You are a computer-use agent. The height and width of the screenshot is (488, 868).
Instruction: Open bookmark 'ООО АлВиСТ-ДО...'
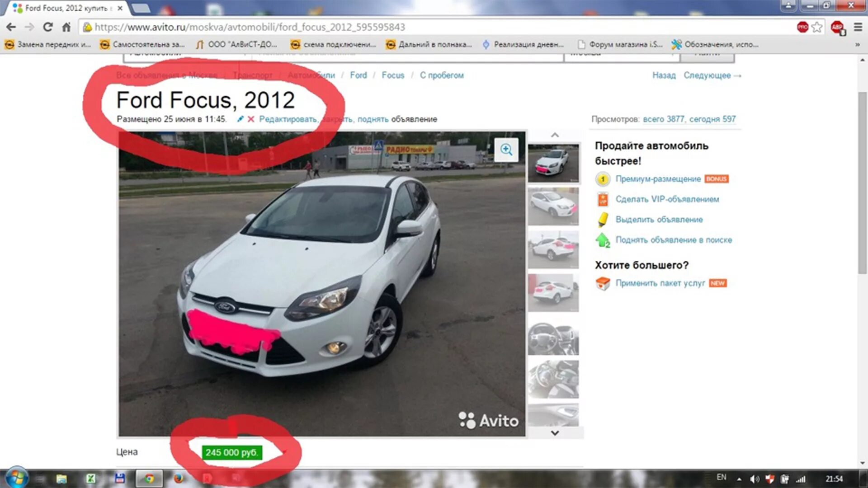coord(236,44)
